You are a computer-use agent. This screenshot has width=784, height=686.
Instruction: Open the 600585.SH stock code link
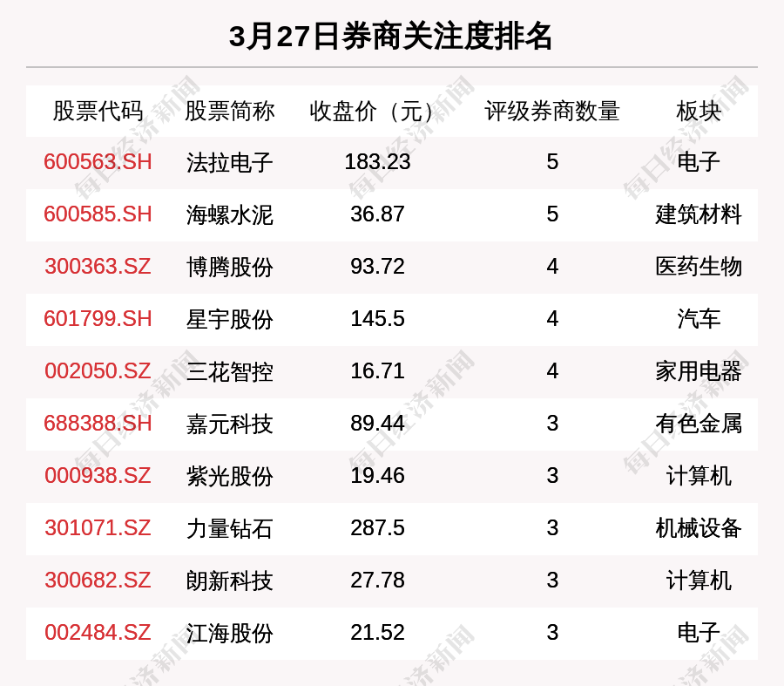pyautogui.click(x=98, y=214)
